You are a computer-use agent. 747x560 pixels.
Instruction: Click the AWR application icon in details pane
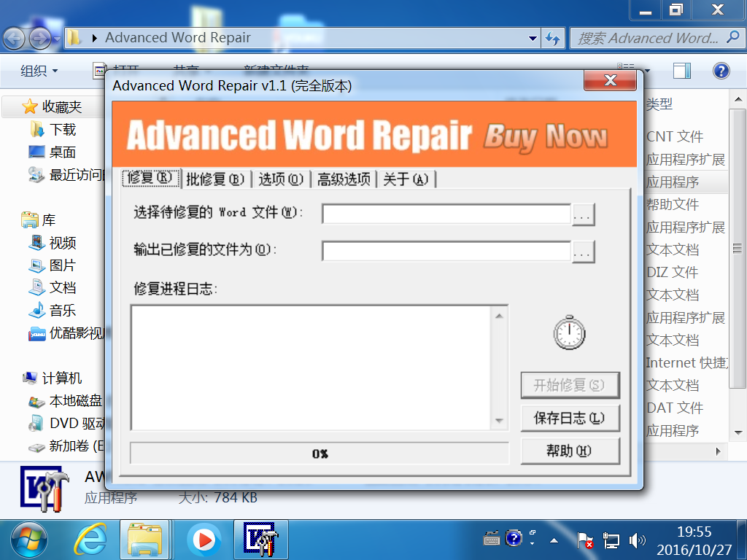point(44,489)
